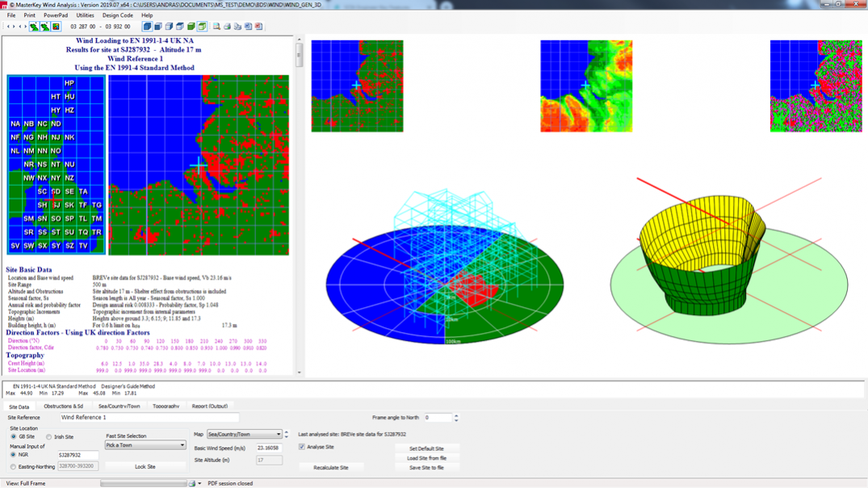Select the Irish Site radio button

48,436
